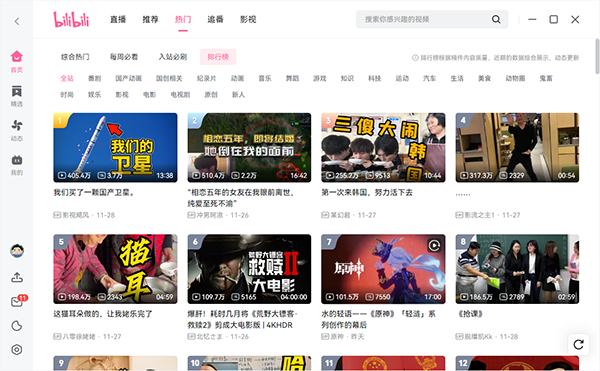Select the 排行榜 sub-tab
This screenshot has height=371, width=600.
click(x=218, y=57)
